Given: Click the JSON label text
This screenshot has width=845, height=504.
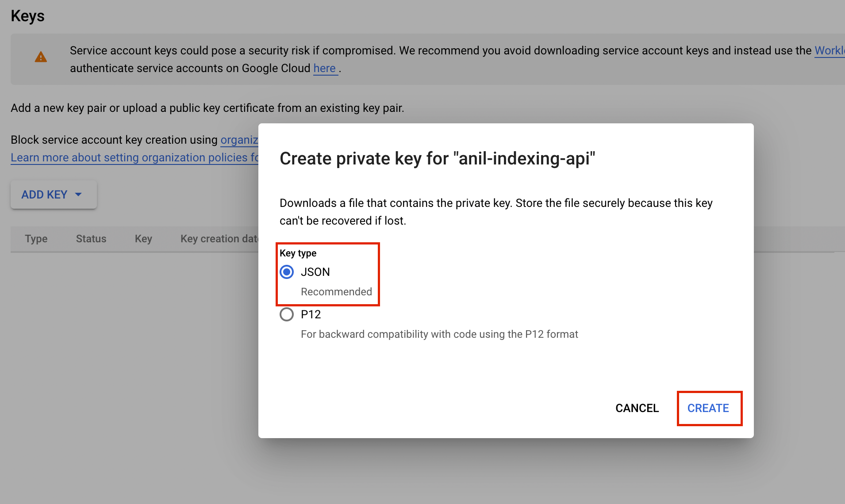Looking at the screenshot, I should (x=315, y=272).
